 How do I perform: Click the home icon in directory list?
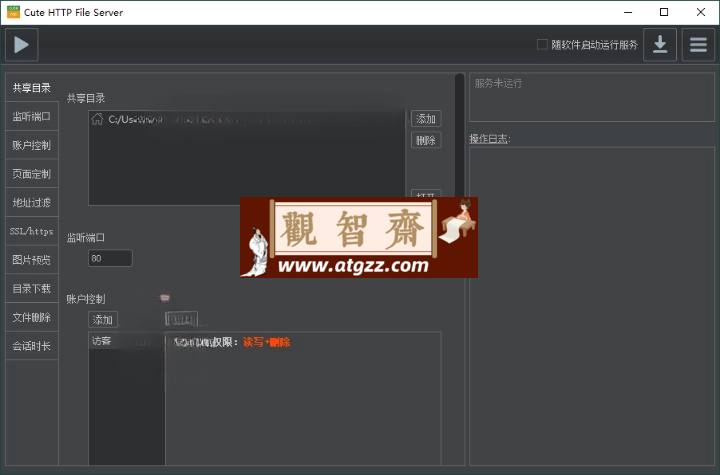97,119
